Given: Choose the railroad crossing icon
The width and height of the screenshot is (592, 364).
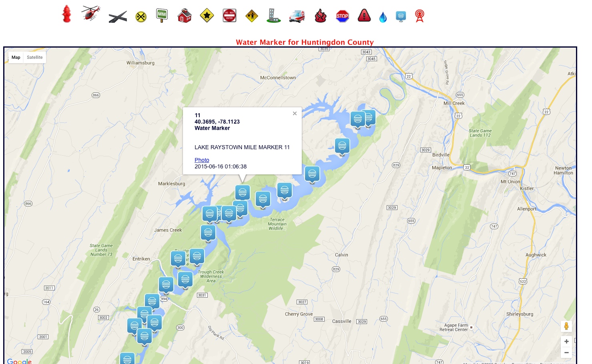Looking at the screenshot, I should pos(141,16).
